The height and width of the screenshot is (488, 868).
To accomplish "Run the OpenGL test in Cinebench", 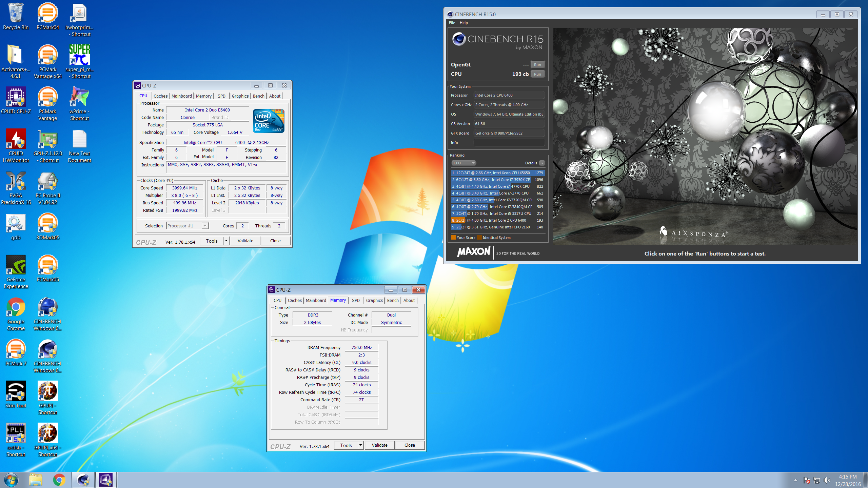I will (x=537, y=65).
